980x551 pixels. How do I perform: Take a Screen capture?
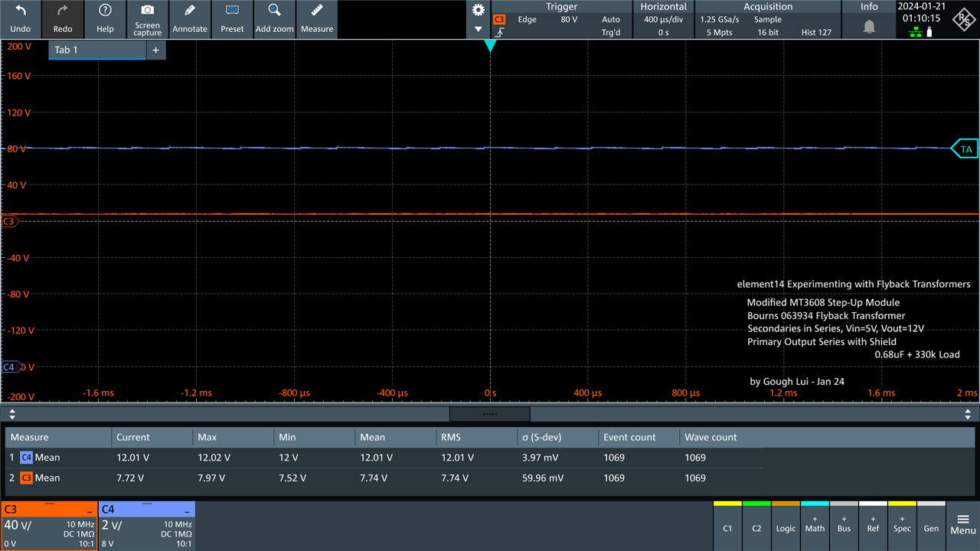point(148,19)
